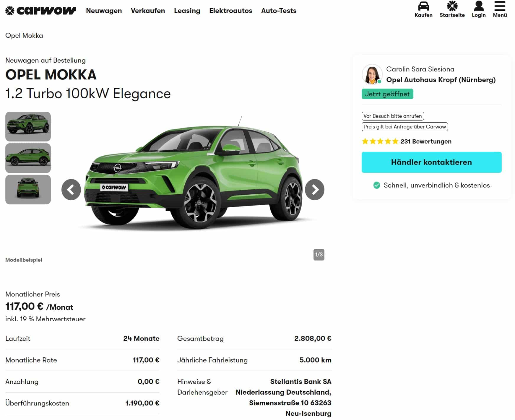
Task: Open the Verkaufen menu item
Action: click(148, 11)
